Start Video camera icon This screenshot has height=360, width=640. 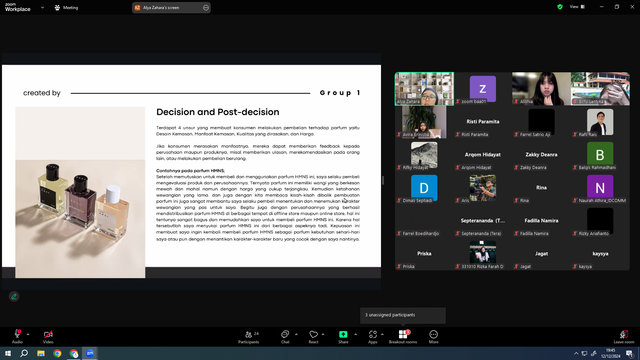click(x=48, y=334)
